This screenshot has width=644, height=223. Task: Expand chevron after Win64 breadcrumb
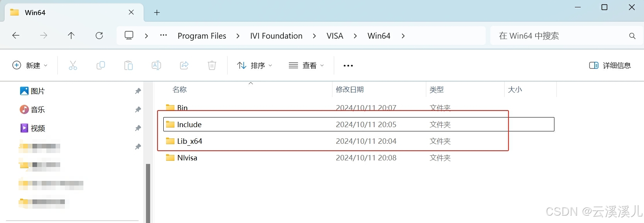click(403, 36)
